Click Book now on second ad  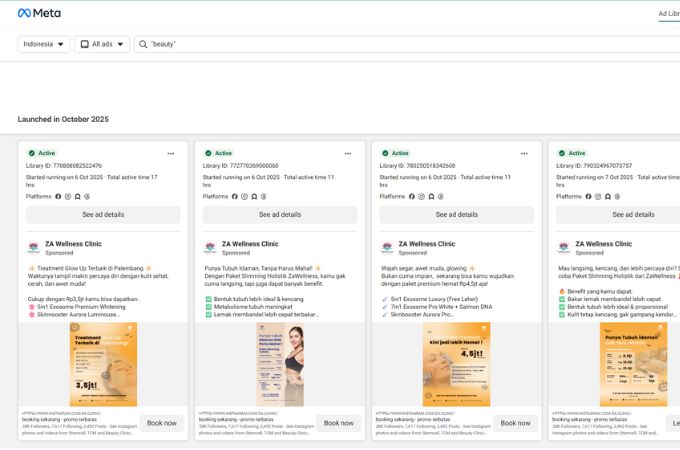tap(338, 423)
